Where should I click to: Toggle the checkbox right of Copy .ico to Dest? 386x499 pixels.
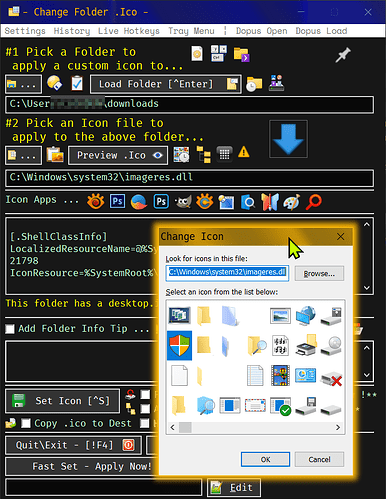coord(144,423)
